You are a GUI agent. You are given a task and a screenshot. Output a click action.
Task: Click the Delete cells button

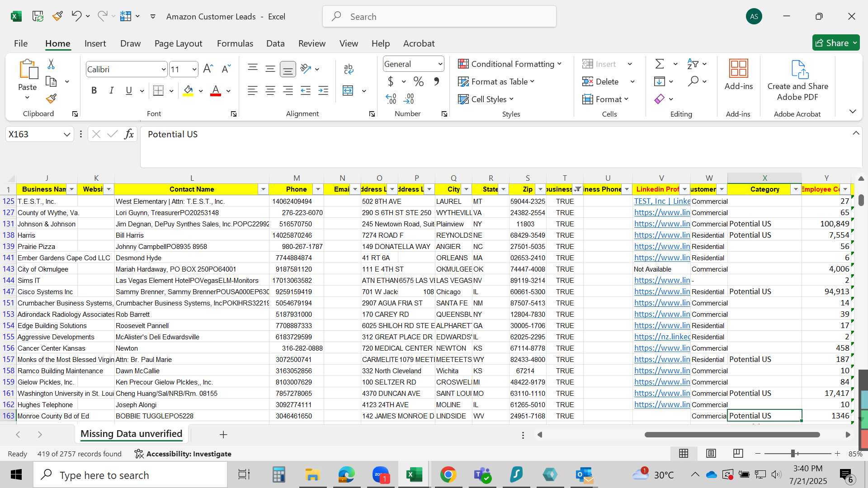coord(601,81)
